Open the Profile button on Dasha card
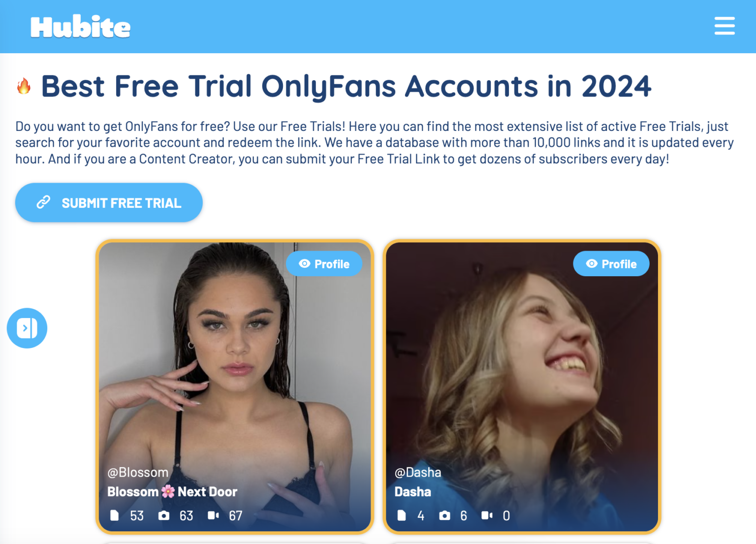This screenshot has height=544, width=756. (611, 264)
